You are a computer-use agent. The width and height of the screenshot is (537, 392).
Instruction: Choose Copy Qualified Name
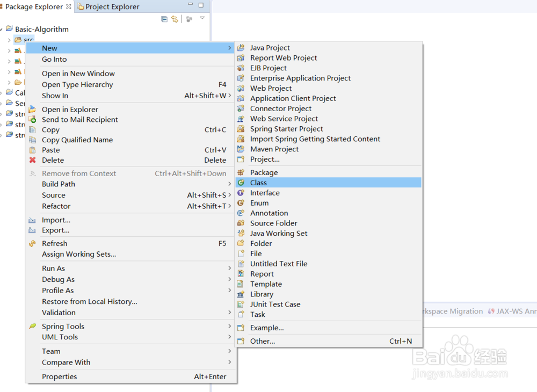click(130, 140)
